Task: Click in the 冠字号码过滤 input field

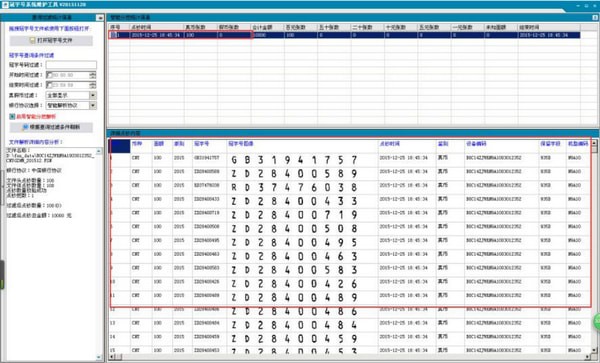Action: click(x=71, y=65)
